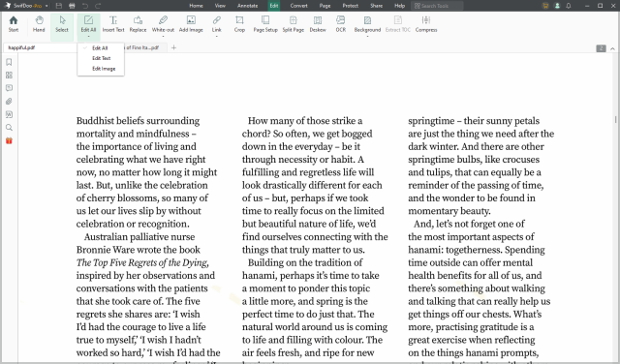Open the Share ribbon tab
The image size is (620, 364).
click(377, 6)
